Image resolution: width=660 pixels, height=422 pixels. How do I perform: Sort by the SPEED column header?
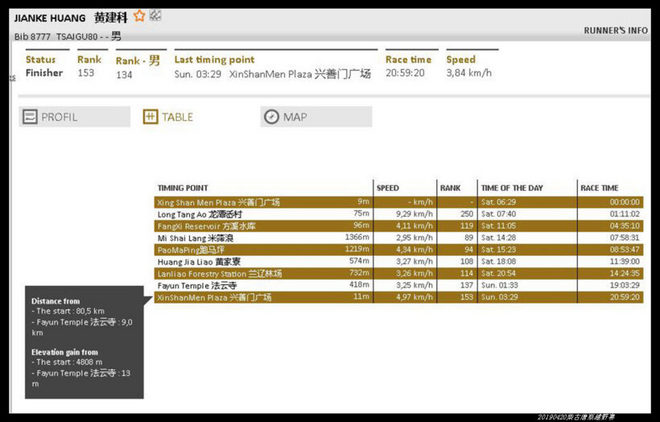point(388,187)
